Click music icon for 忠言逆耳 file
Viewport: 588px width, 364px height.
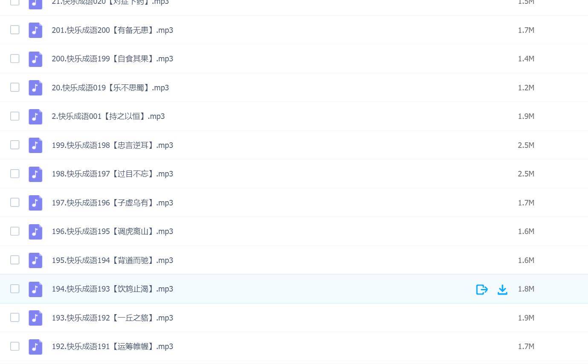[35, 145]
